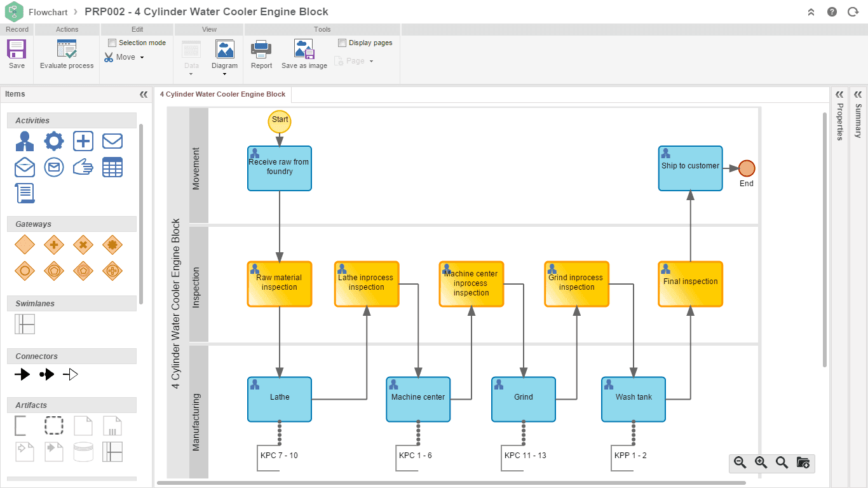The height and width of the screenshot is (488, 868).
Task: Collapse the Items panel
Action: pos(144,94)
